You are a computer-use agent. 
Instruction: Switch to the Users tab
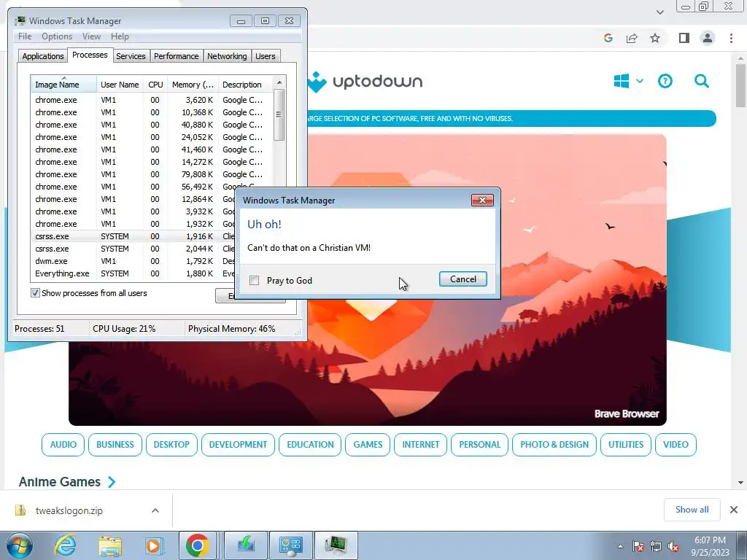pos(266,56)
